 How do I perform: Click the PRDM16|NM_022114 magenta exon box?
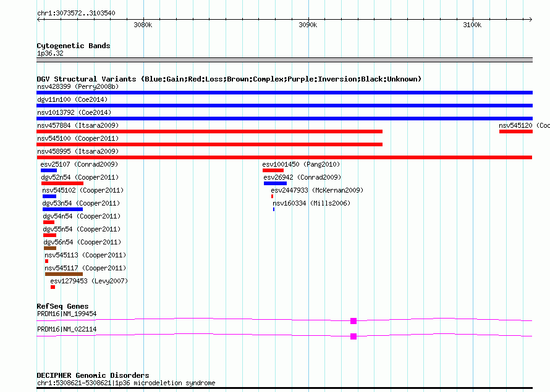353,336
